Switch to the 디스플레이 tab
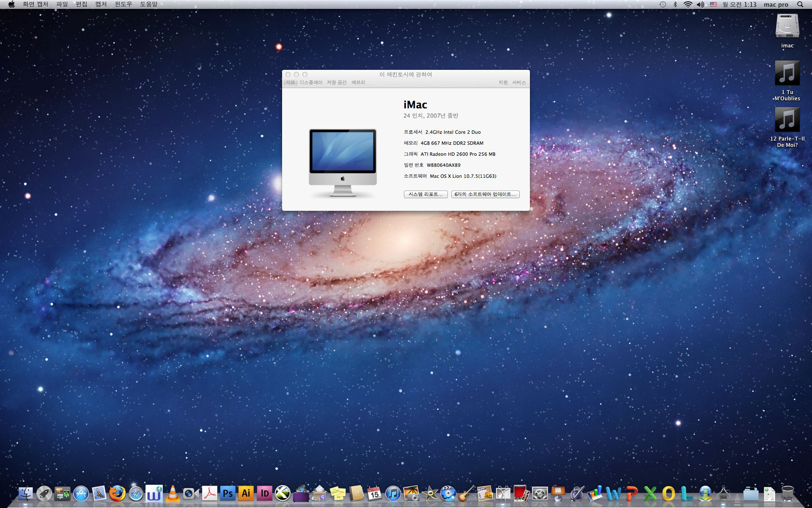The height and width of the screenshot is (508, 812). [x=311, y=83]
